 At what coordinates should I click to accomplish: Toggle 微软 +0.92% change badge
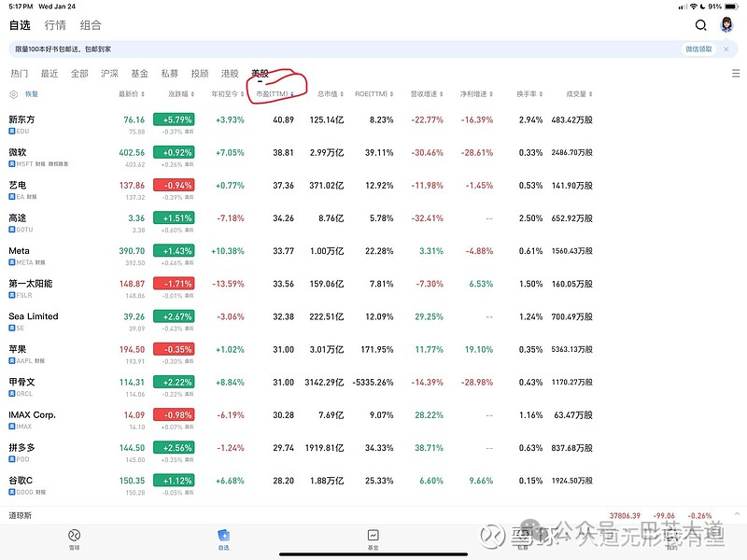[x=174, y=152]
